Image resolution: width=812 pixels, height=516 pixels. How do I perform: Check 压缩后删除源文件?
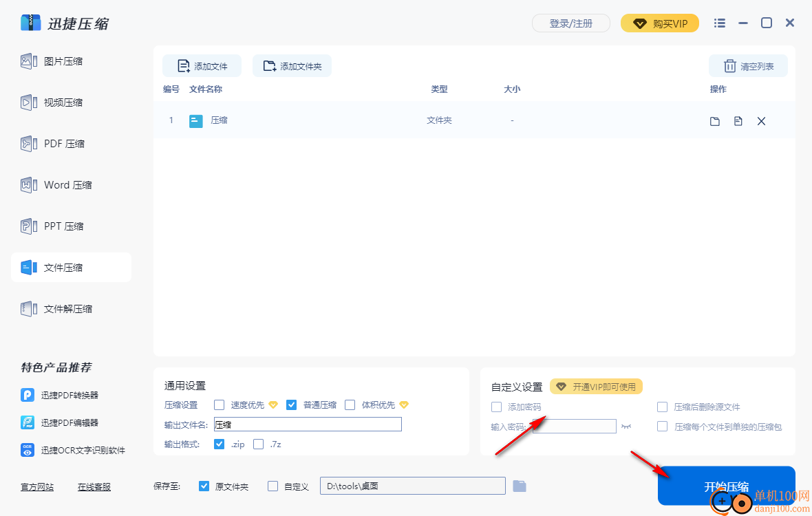(x=663, y=407)
